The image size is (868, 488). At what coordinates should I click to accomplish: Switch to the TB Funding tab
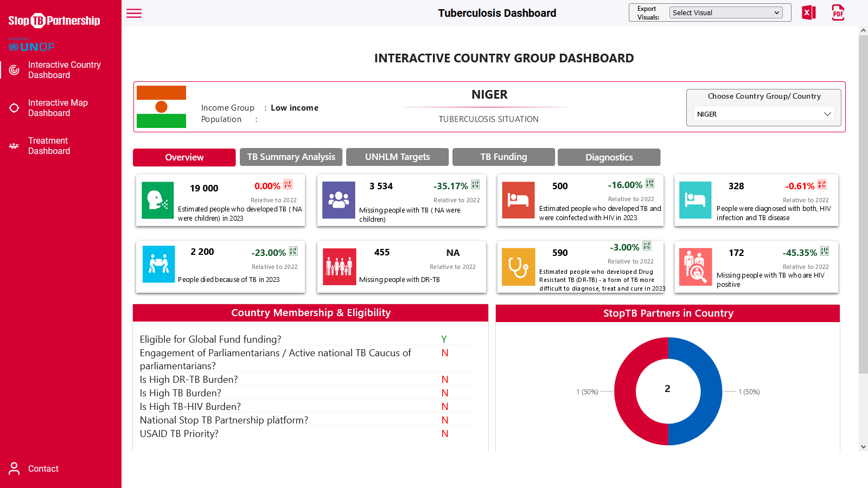503,157
